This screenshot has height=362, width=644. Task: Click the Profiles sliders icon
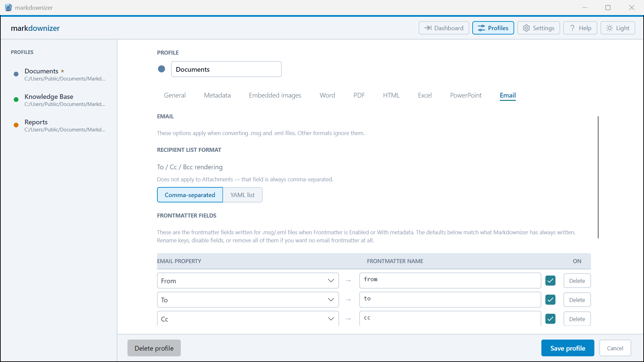point(481,28)
